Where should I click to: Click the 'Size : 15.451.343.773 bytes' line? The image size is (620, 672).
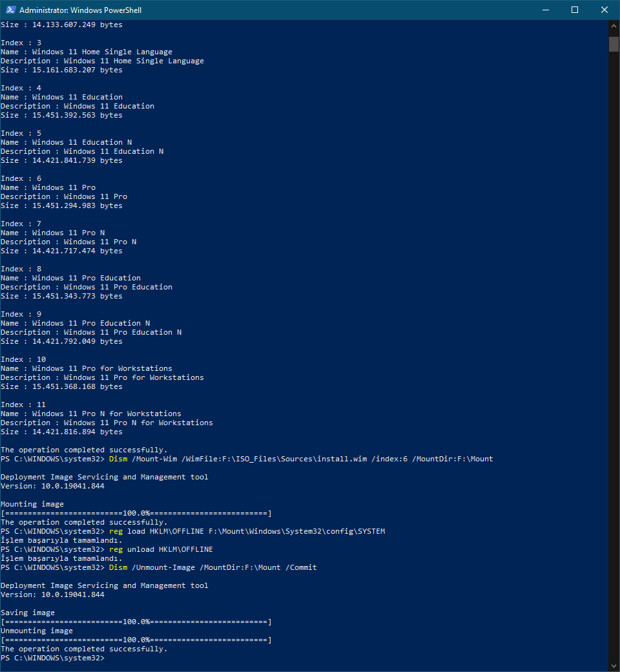pyautogui.click(x=62, y=296)
